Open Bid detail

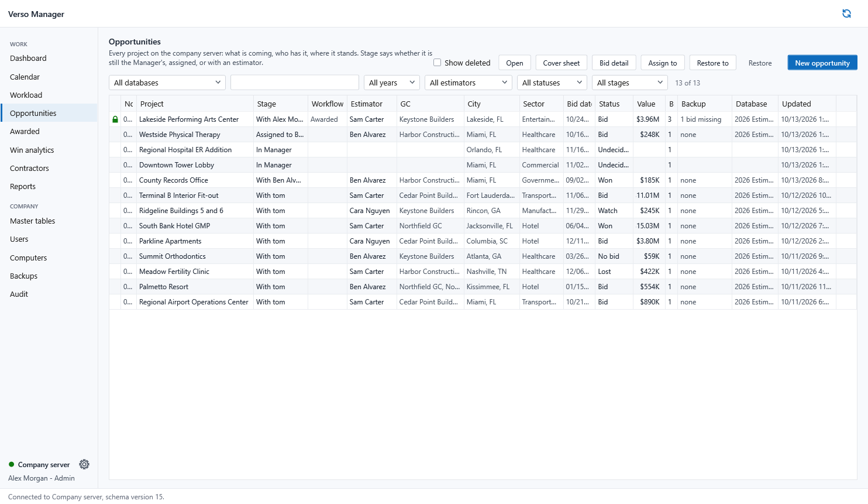pyautogui.click(x=614, y=63)
